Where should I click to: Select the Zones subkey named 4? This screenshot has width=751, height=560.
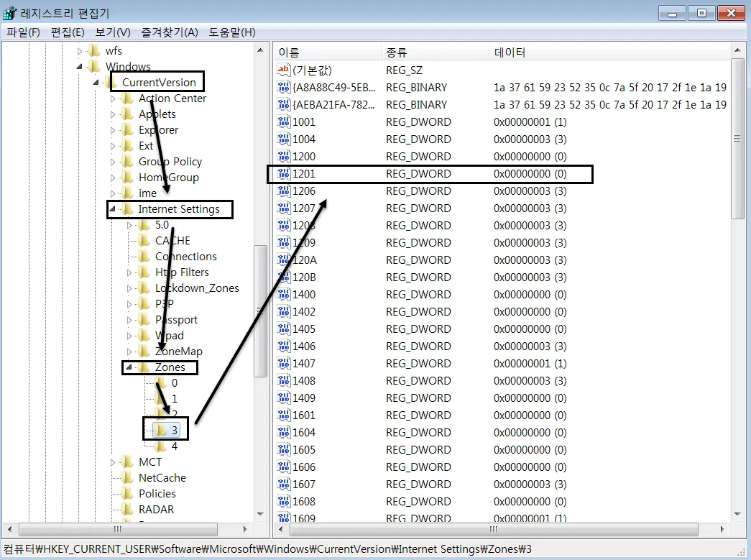pos(175,446)
